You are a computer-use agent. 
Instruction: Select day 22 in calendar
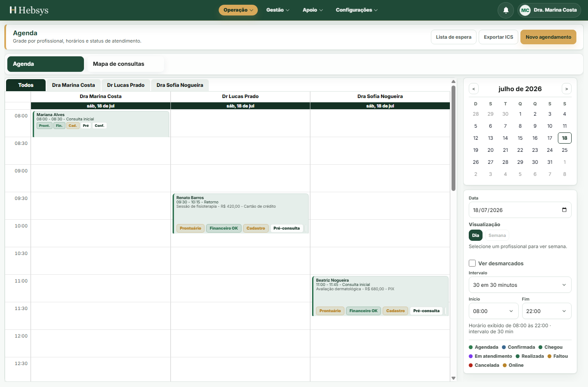point(520,150)
